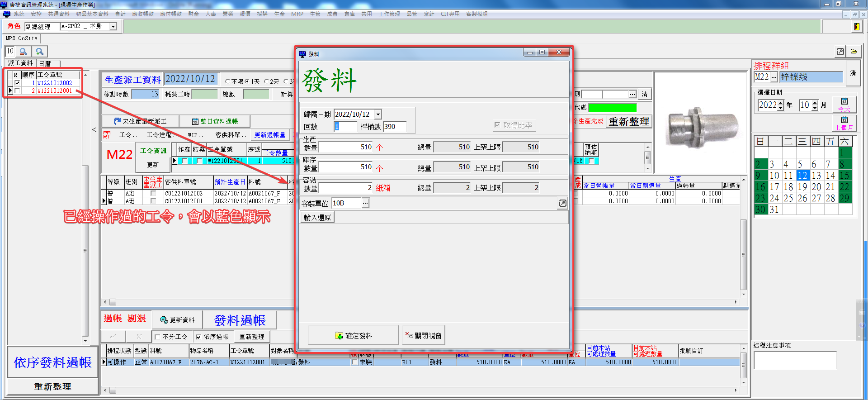The width and height of the screenshot is (868, 400).
Task: Open the 歸屬日期 date dropdown
Action: coord(378,114)
